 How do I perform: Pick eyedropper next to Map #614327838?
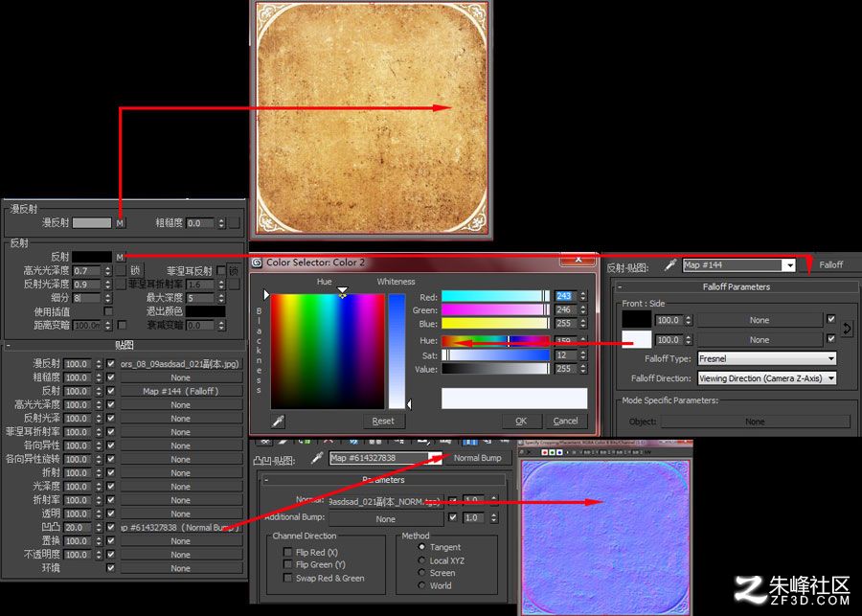[317, 458]
